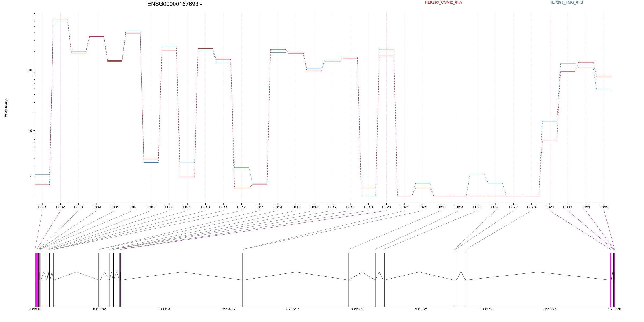Select exon label E028
Screen dimensions: 644x322
[531, 207]
